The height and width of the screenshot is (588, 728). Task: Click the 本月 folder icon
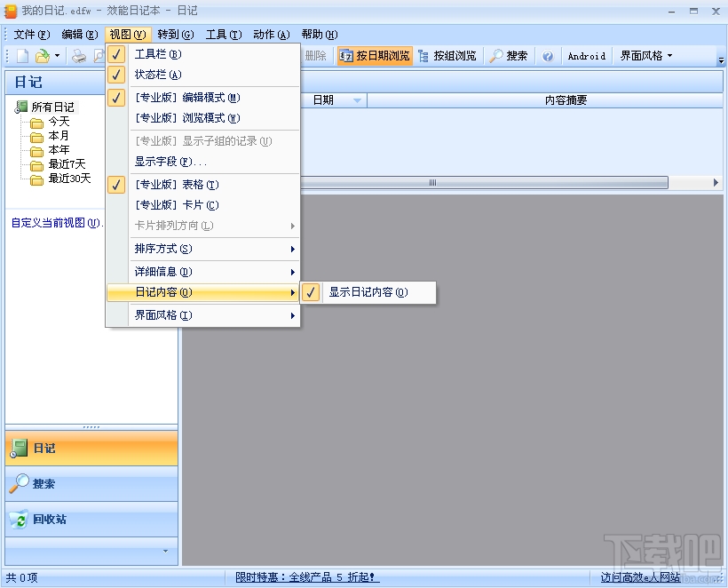pos(36,138)
